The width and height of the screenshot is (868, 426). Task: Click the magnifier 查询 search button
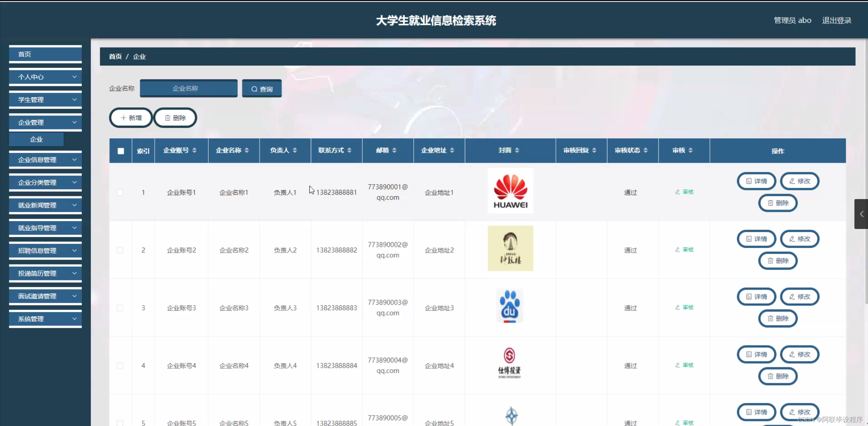click(x=262, y=89)
